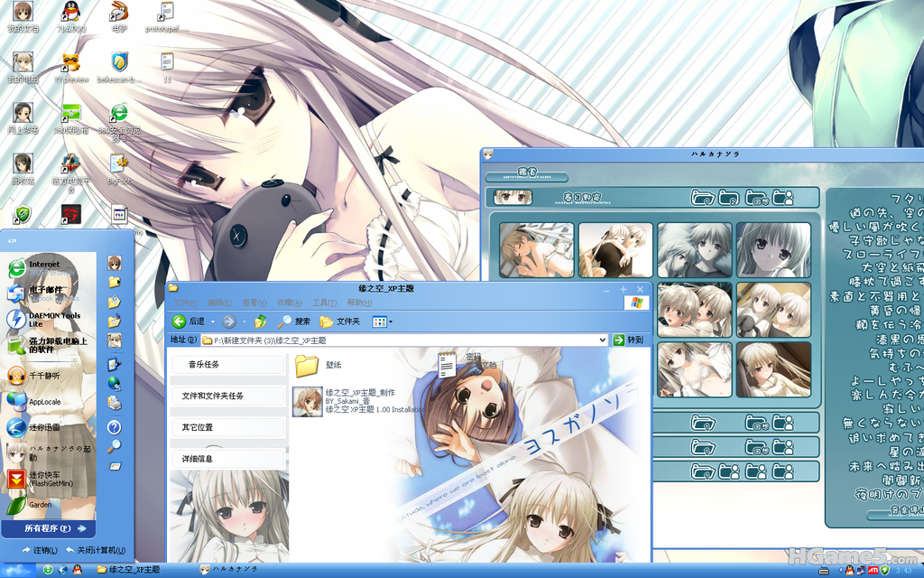This screenshot has height=578, width=924.
Task: Open the 查看(V) menu in Explorer
Action: (254, 303)
